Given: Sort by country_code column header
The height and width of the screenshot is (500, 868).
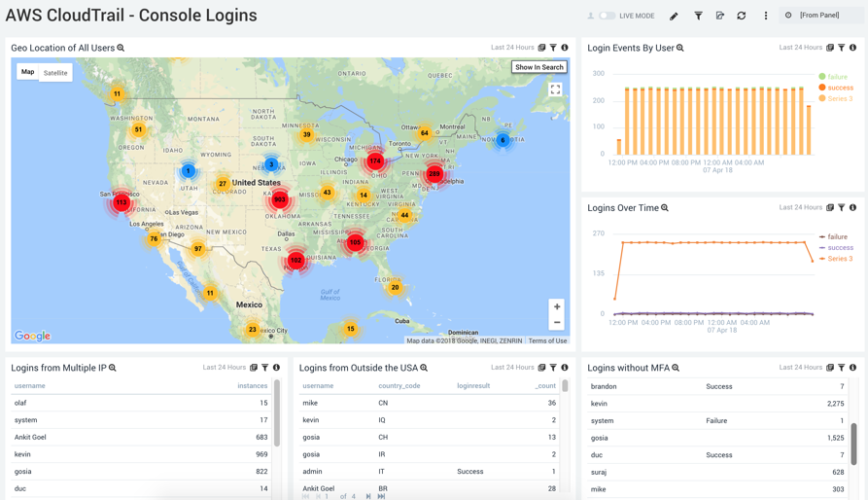Looking at the screenshot, I should coord(399,386).
